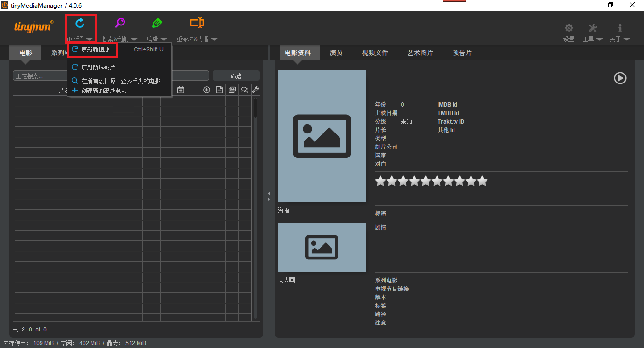Screen dimensions: 644x348
Task: Click the tinyMediaManager title bar icon
Action: [x=5, y=5]
